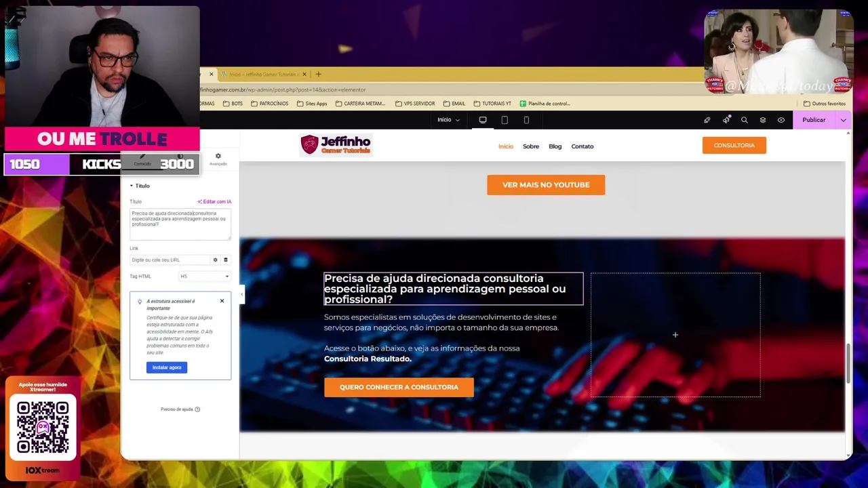The width and height of the screenshot is (868, 488).
Task: Click the Consultoria Resultado bold text
Action: 368,359
